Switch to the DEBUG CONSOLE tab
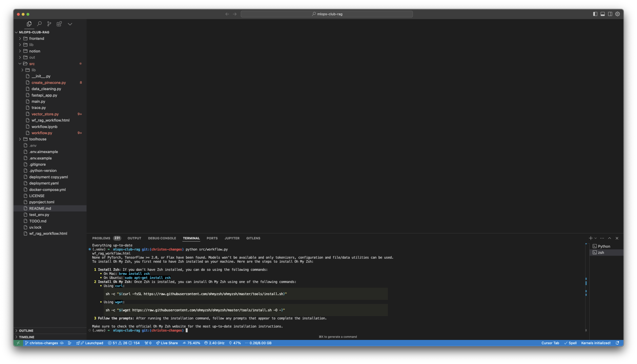 (162, 238)
